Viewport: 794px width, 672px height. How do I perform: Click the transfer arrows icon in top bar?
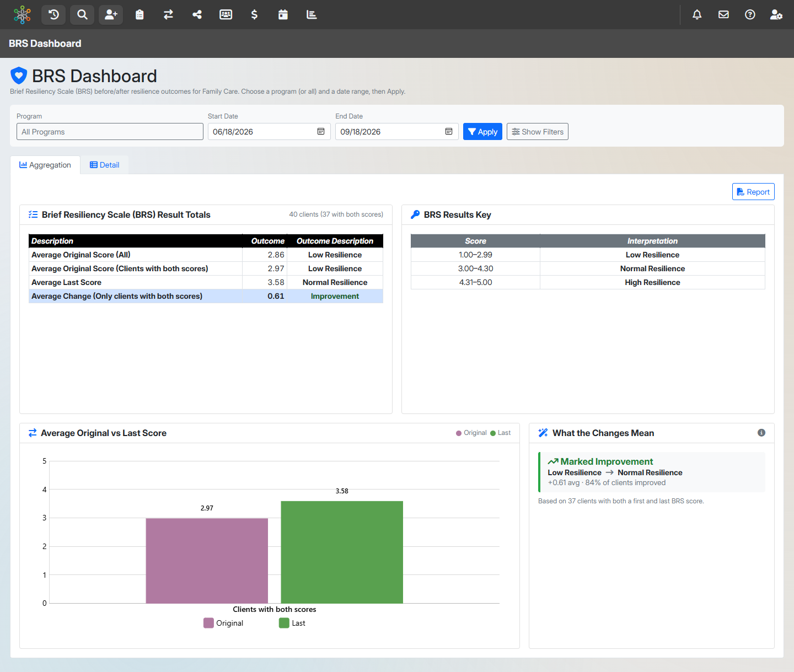click(x=168, y=15)
